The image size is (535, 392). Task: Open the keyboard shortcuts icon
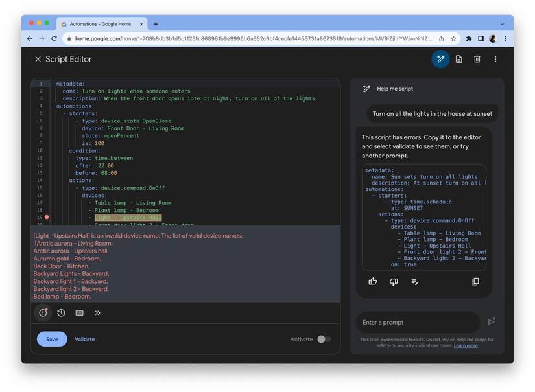pos(80,312)
